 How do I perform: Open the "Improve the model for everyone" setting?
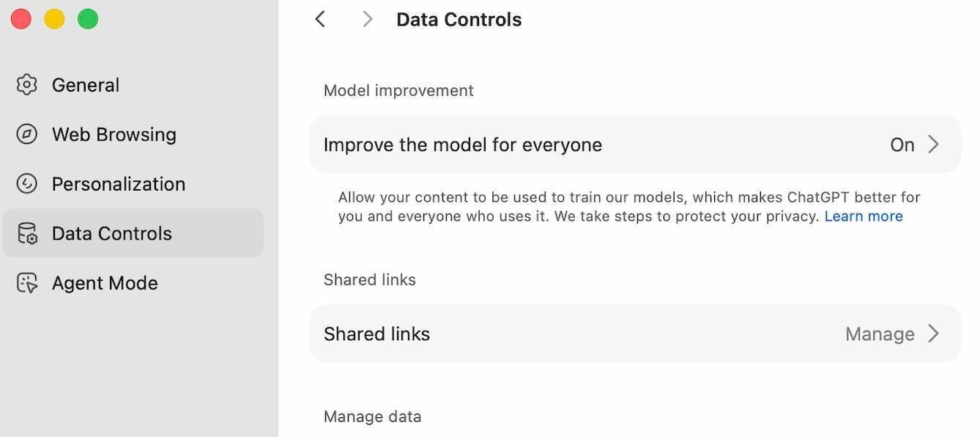tap(462, 145)
